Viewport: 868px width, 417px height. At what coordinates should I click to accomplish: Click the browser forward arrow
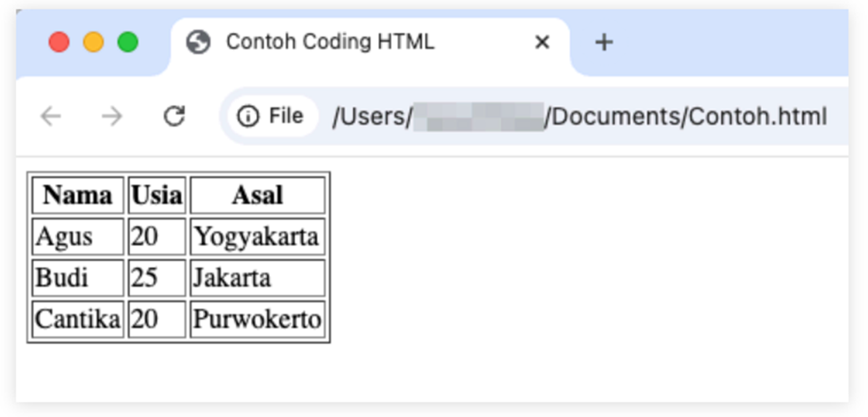click(111, 117)
